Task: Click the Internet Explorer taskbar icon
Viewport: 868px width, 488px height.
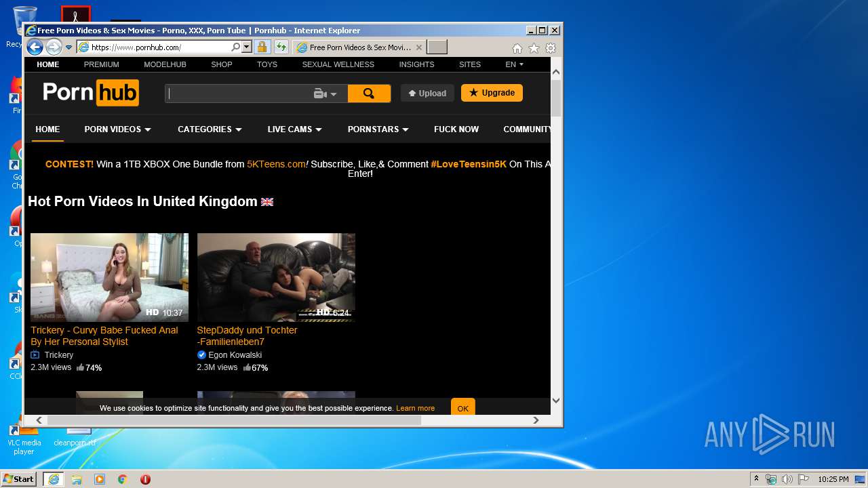Action: coord(54,479)
